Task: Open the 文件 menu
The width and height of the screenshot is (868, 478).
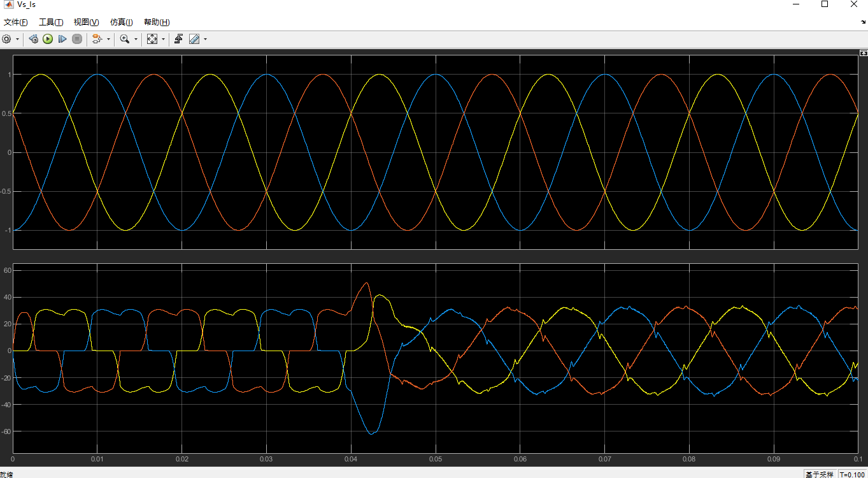Action: 16,22
